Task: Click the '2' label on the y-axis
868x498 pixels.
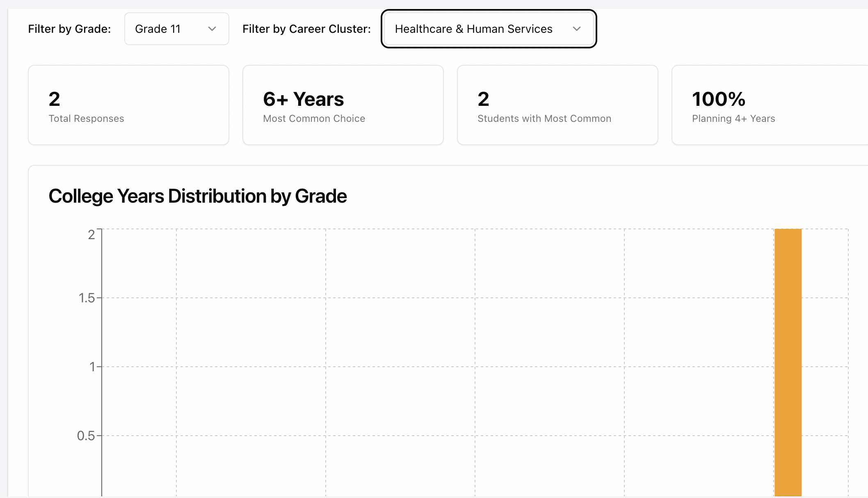Action: coord(91,235)
